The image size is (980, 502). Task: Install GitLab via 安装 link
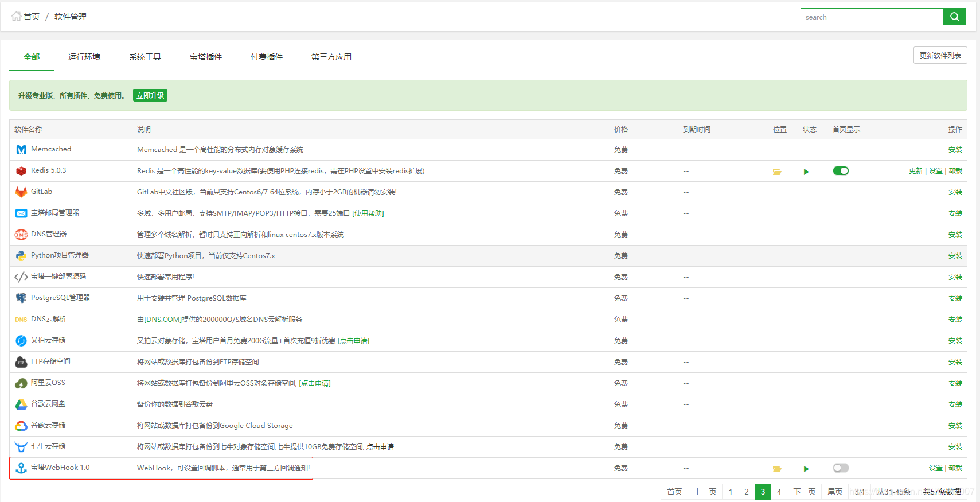[x=955, y=192]
